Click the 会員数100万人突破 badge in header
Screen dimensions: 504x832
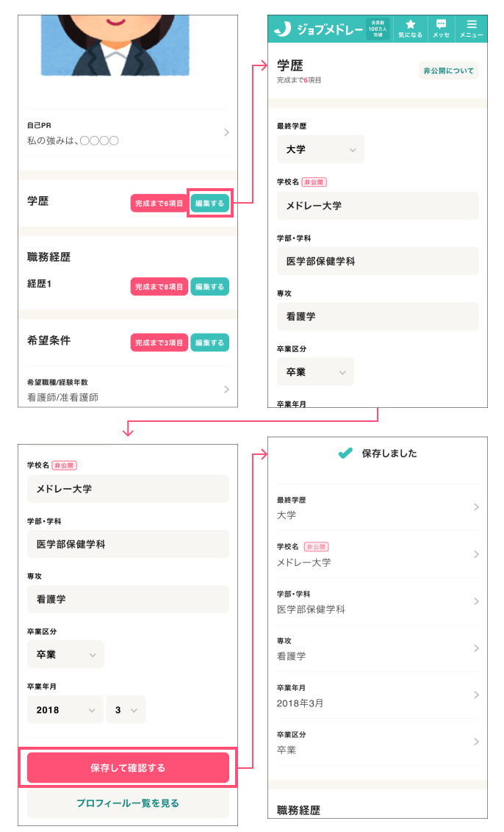coord(378,29)
